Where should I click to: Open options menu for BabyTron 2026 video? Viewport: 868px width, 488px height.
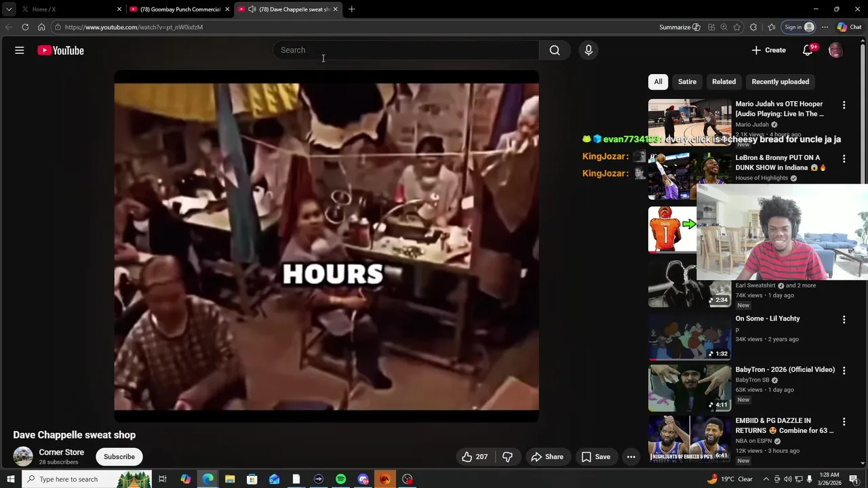pyautogui.click(x=844, y=371)
